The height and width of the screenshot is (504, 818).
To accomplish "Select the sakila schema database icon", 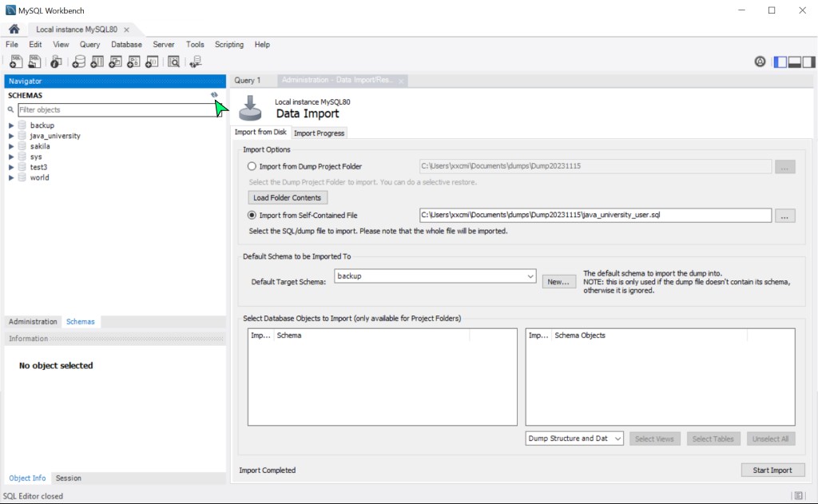I will click(22, 146).
